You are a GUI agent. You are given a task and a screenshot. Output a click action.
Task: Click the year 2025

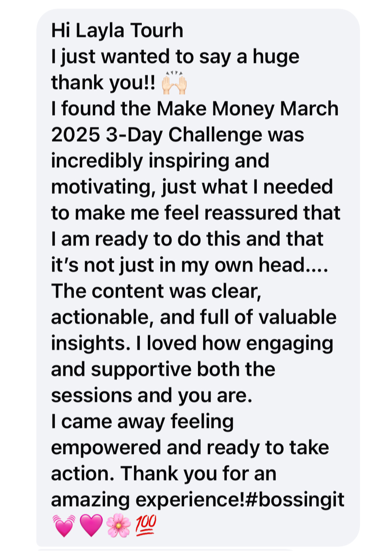click(x=75, y=135)
